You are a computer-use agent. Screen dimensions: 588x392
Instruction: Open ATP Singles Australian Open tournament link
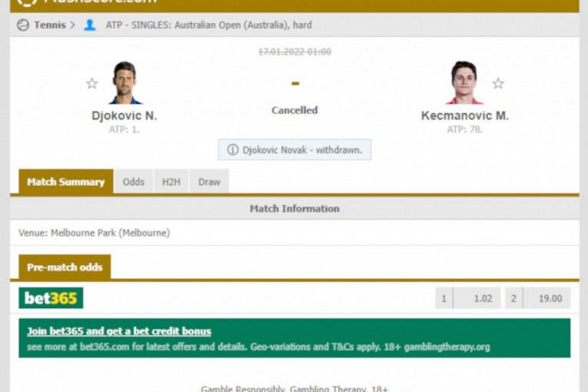click(x=208, y=25)
